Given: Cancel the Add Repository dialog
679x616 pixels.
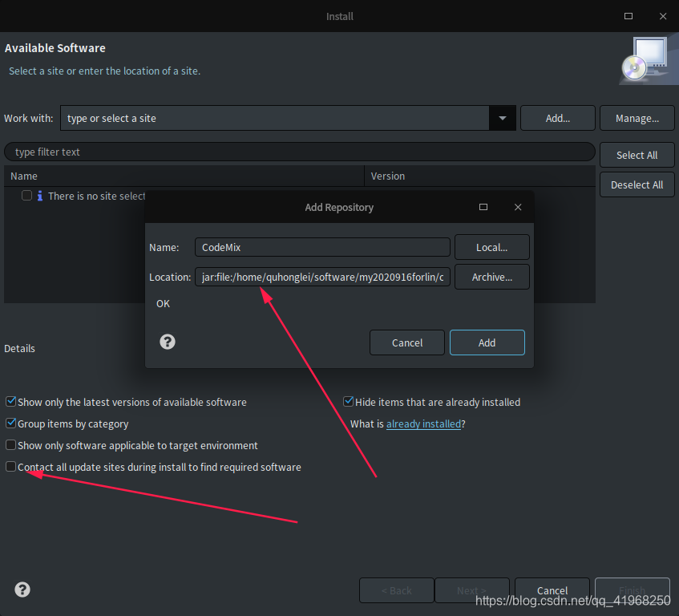Looking at the screenshot, I should [406, 342].
